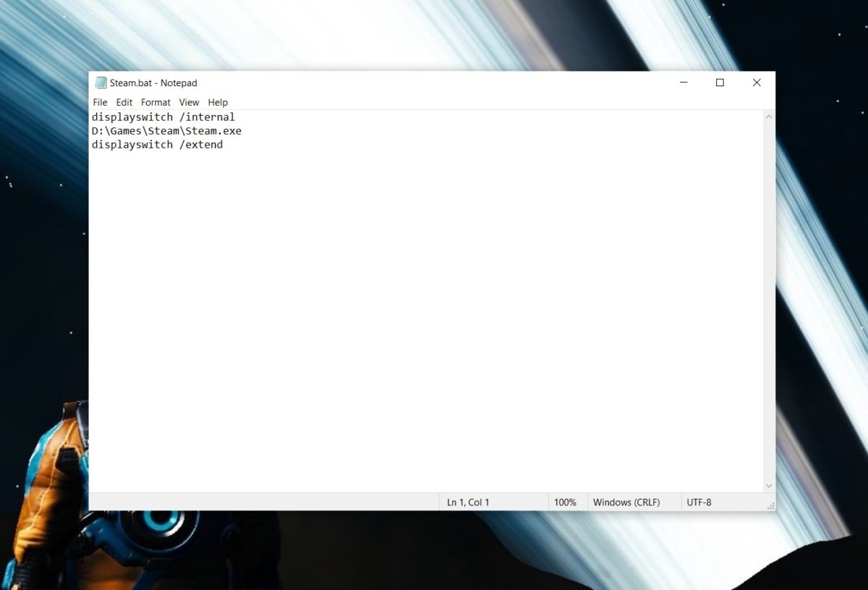This screenshot has height=590, width=868.
Task: Place cursor in the Steam.exe path line
Action: pos(166,131)
